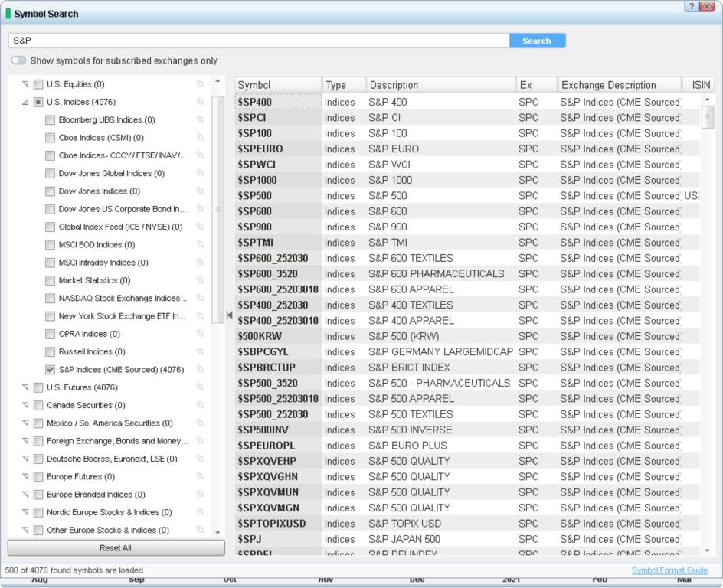723x588 pixels.
Task: Check the Russell Indices checkbox
Action: (51, 352)
